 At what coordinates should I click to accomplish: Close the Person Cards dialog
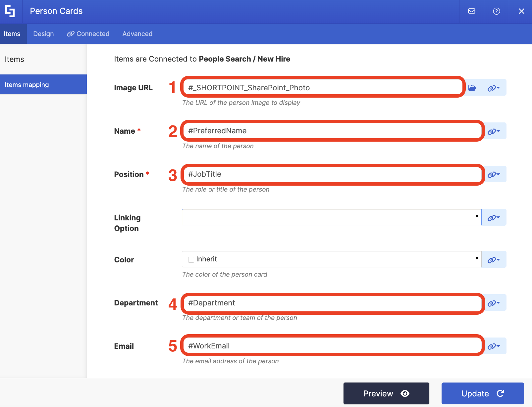click(x=521, y=11)
